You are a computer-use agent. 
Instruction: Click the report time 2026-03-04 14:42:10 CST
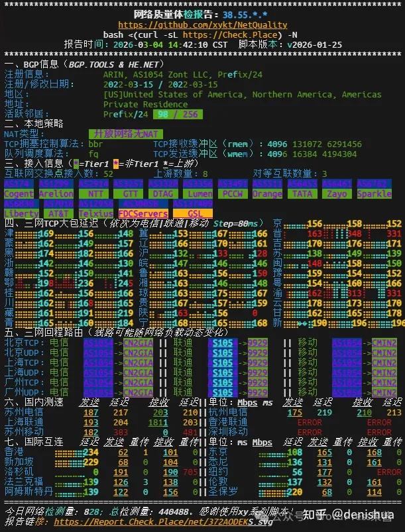(x=170, y=45)
